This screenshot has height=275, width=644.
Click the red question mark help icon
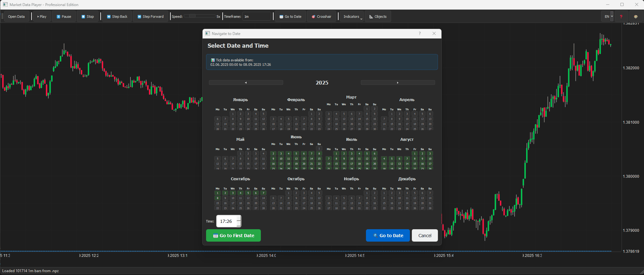[621, 17]
